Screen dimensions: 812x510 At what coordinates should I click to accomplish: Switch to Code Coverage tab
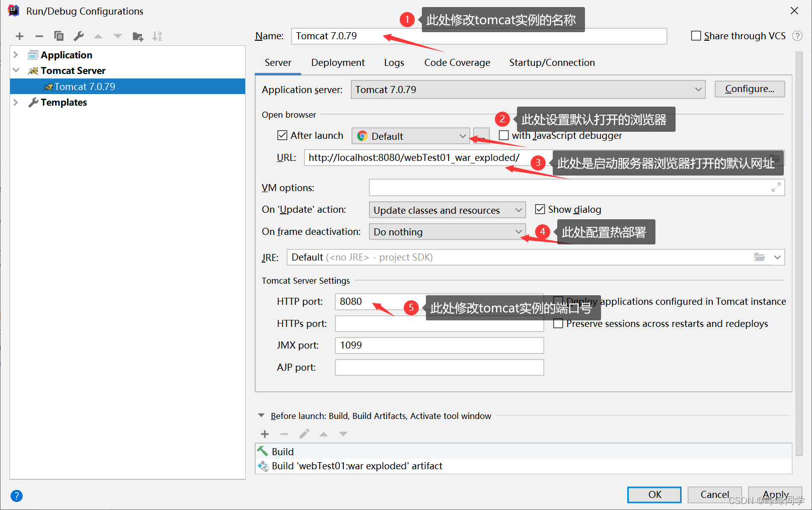457,62
